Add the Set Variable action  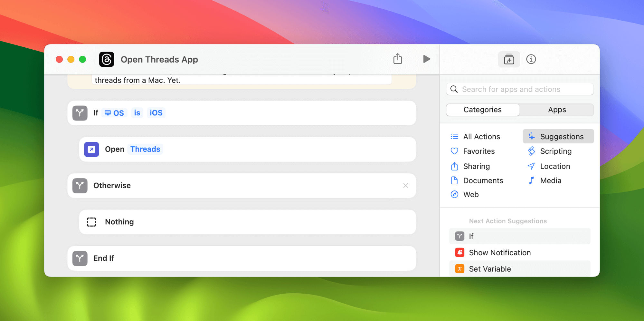point(520,269)
